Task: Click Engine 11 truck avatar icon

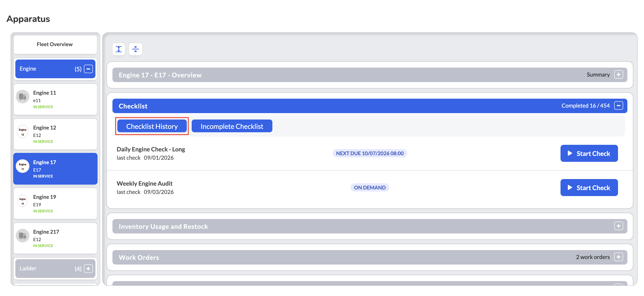Action: [23, 97]
